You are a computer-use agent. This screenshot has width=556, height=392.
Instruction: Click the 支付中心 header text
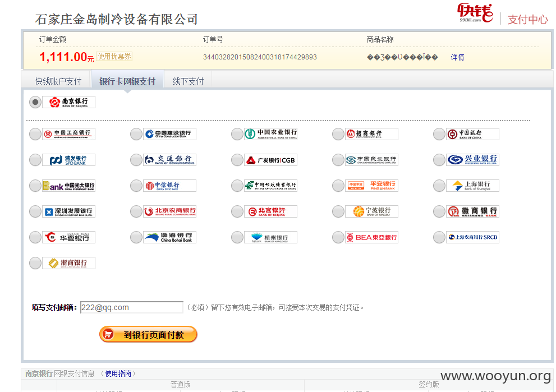(x=527, y=19)
